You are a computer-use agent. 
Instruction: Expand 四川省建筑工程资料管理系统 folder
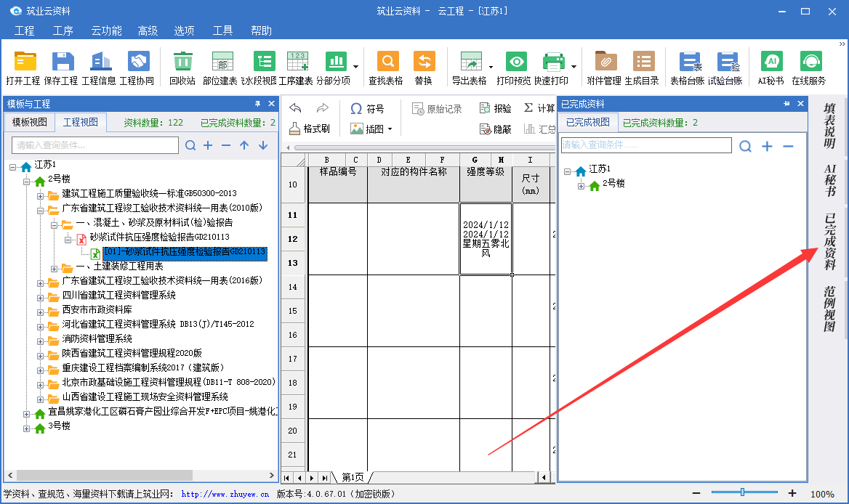click(40, 298)
